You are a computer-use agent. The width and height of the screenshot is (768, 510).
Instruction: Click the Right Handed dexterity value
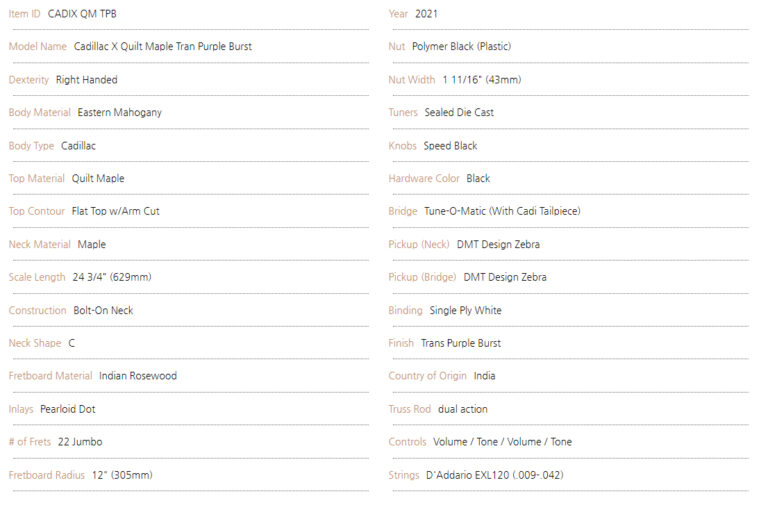(87, 80)
